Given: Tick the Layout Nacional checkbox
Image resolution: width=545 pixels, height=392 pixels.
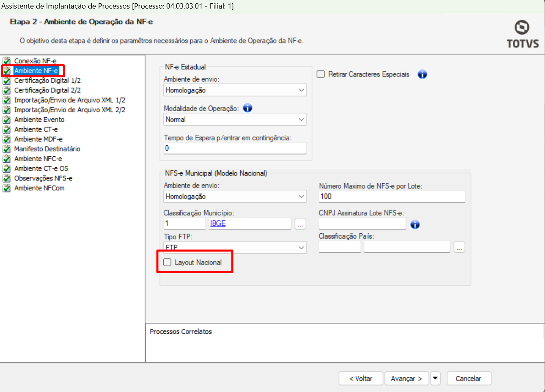Looking at the screenshot, I should click(167, 262).
